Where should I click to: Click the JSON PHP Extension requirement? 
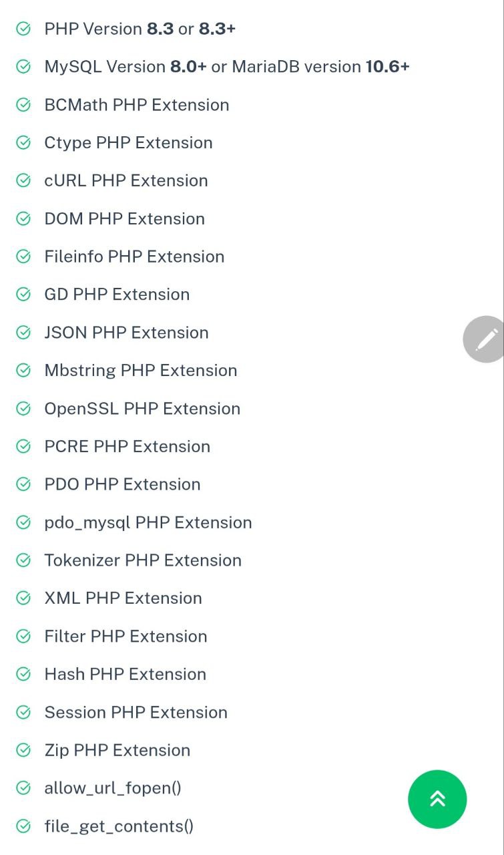click(126, 333)
